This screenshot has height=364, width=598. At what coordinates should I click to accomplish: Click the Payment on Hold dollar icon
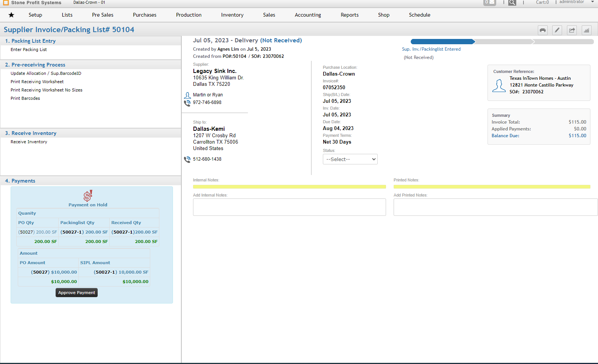pos(88,195)
